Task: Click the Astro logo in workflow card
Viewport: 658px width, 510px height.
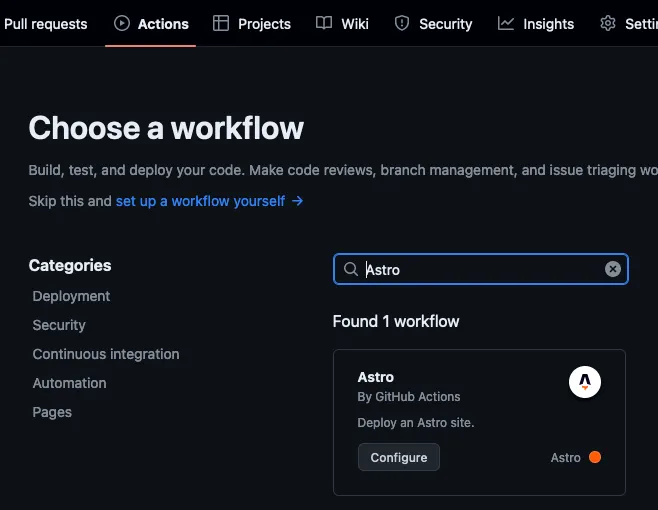Action: coord(585,382)
